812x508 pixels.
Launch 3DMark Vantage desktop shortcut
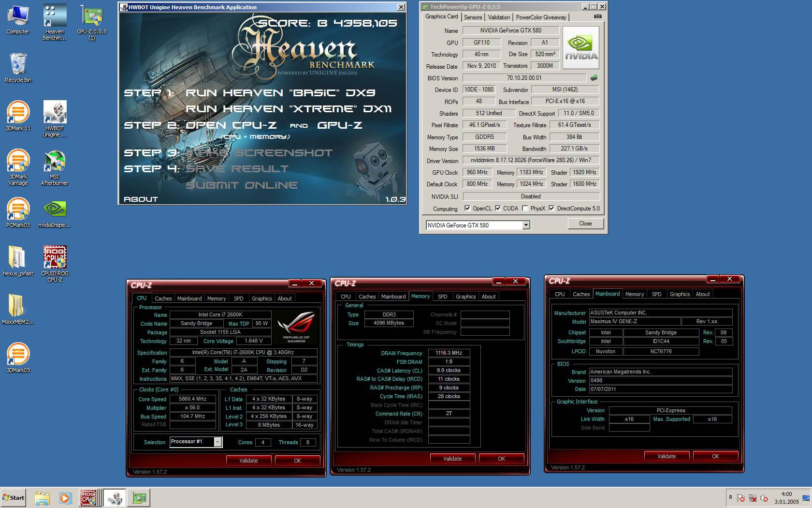point(18,167)
